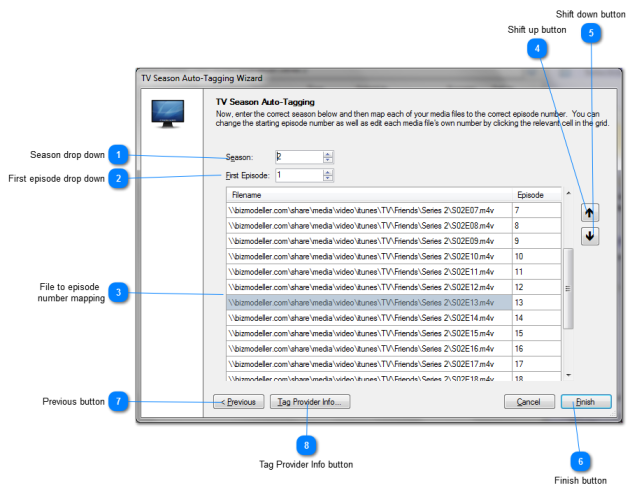Click the Shift down arrow button
Viewport: 637px width, 497px height.
(590, 236)
